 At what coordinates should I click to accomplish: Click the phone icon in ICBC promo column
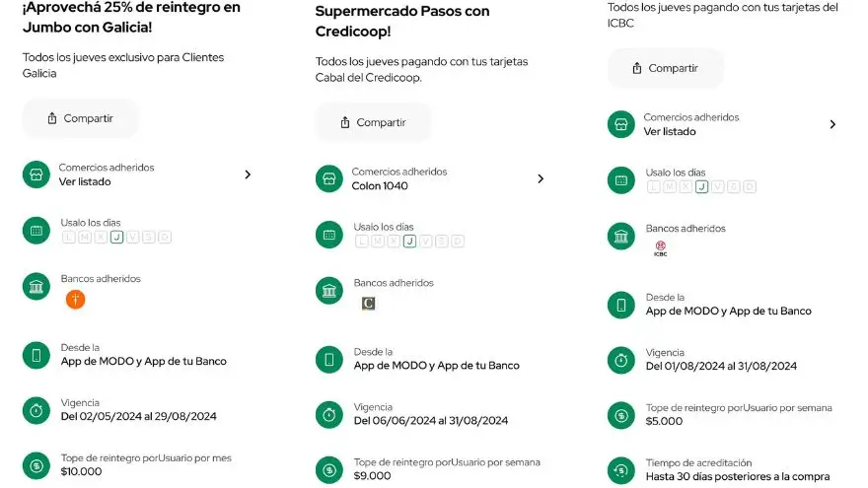(x=621, y=305)
